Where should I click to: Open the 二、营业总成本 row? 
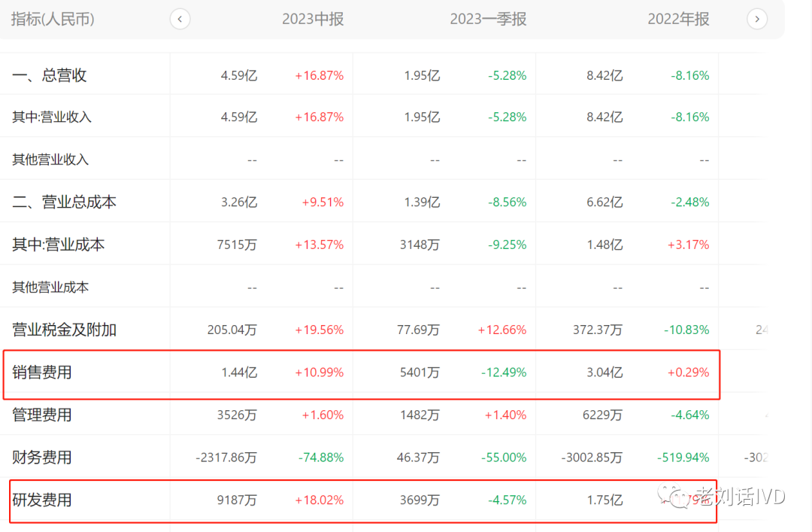tap(64, 202)
